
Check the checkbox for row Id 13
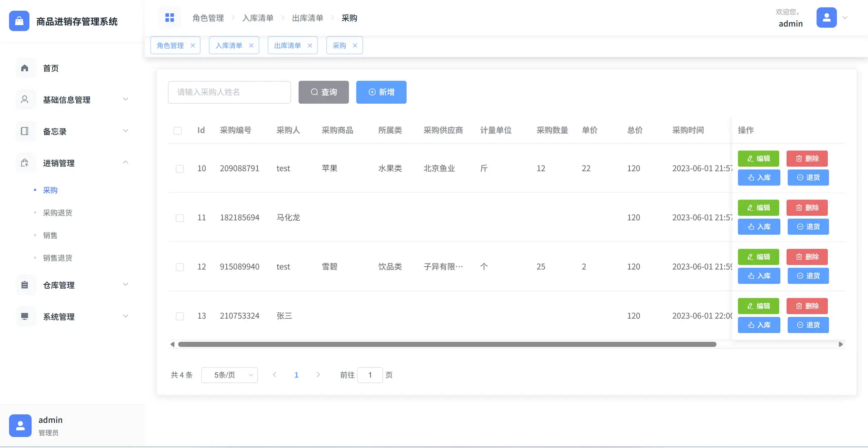tap(180, 316)
